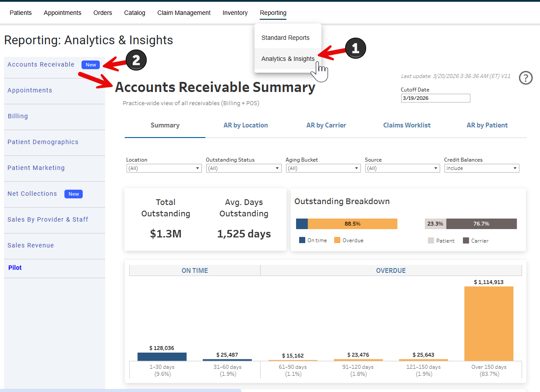The width and height of the screenshot is (540, 392).
Task: Click the New badge beside Accounts Receivable
Action: [x=91, y=65]
